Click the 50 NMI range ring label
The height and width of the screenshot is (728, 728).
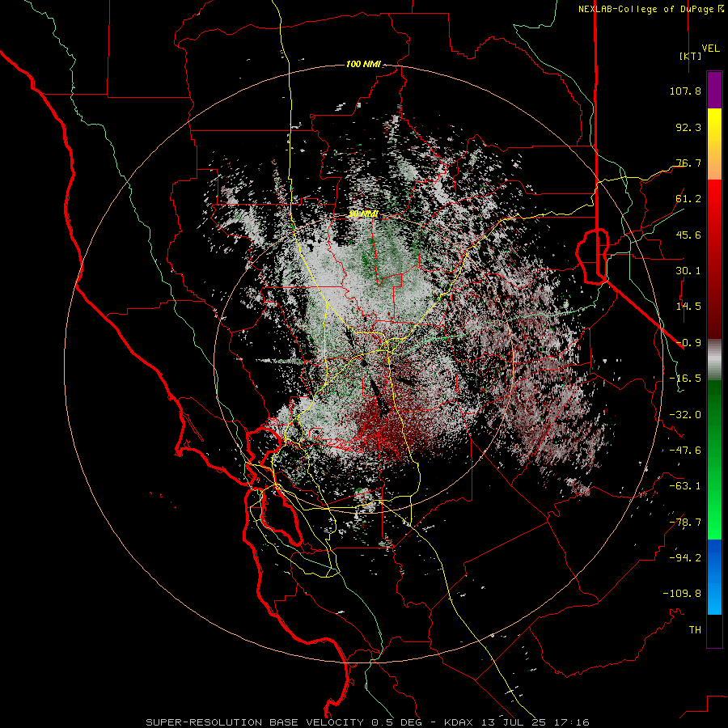point(363,214)
